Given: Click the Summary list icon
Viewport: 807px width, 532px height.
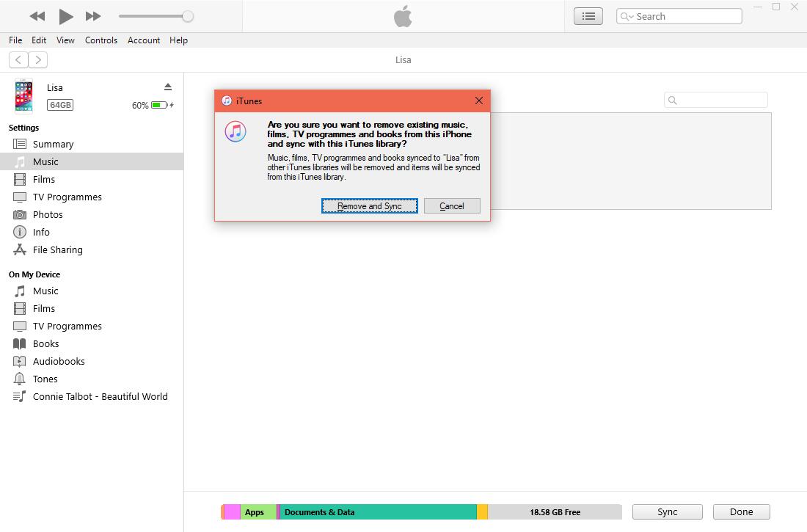Looking at the screenshot, I should tap(20, 145).
